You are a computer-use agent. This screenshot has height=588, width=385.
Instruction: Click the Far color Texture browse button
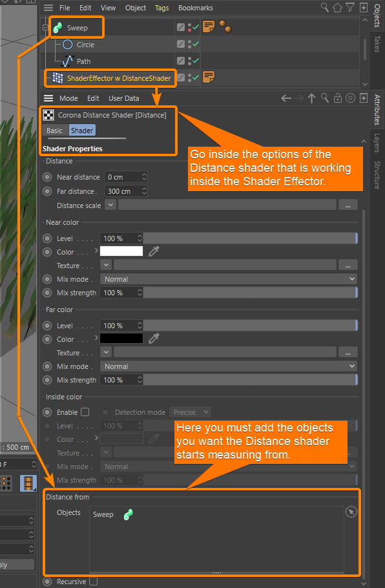[348, 353]
